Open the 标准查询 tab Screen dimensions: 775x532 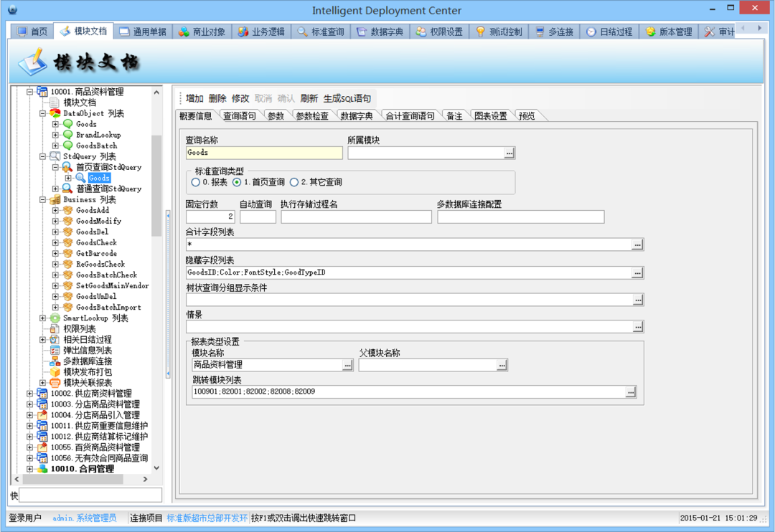(x=321, y=32)
